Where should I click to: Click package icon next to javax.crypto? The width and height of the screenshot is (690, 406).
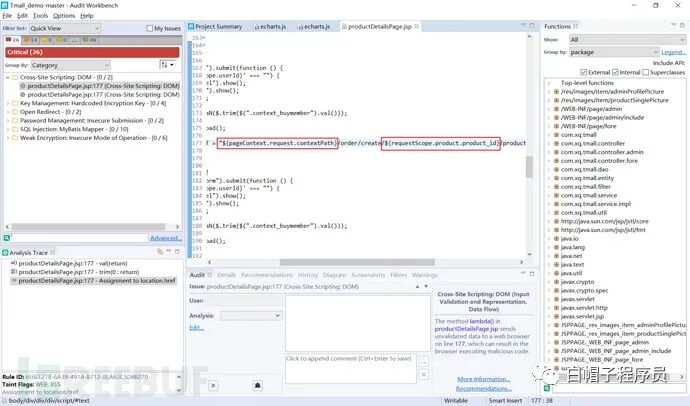pyautogui.click(x=556, y=282)
